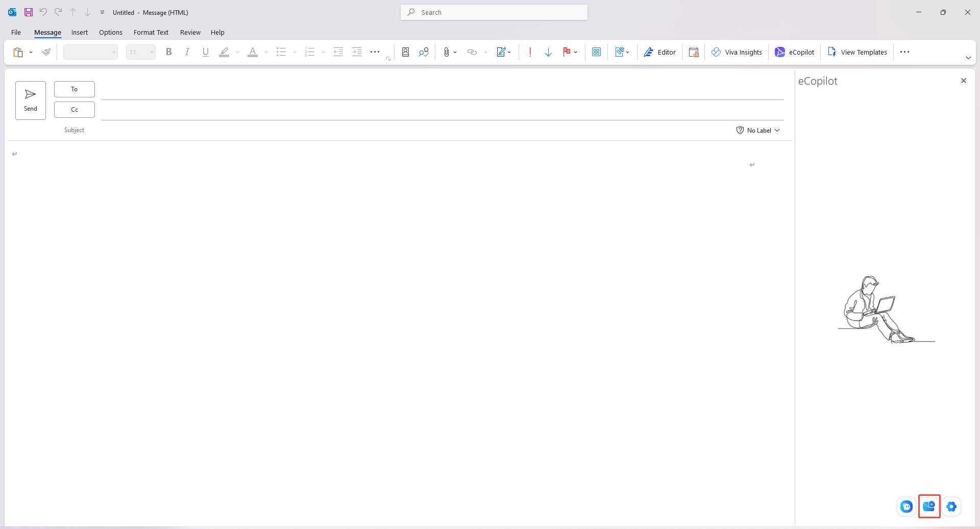The width and height of the screenshot is (980, 529).
Task: Toggle bold formatting
Action: [x=169, y=52]
